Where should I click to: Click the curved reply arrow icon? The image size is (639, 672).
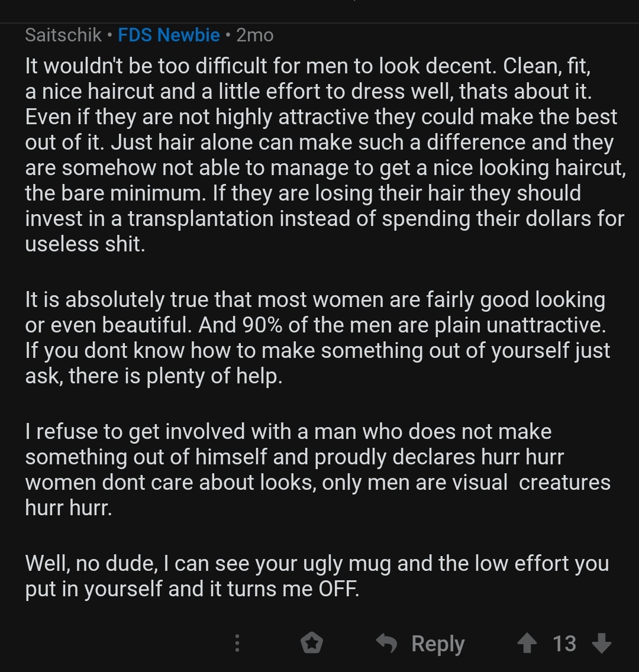pos(386,643)
